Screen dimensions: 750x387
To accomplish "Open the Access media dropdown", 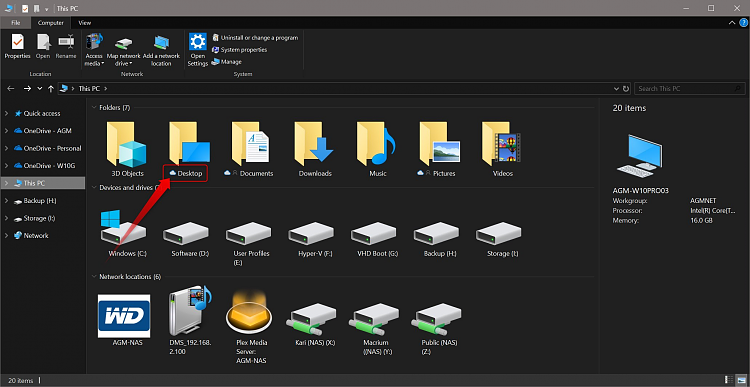I will (94, 50).
